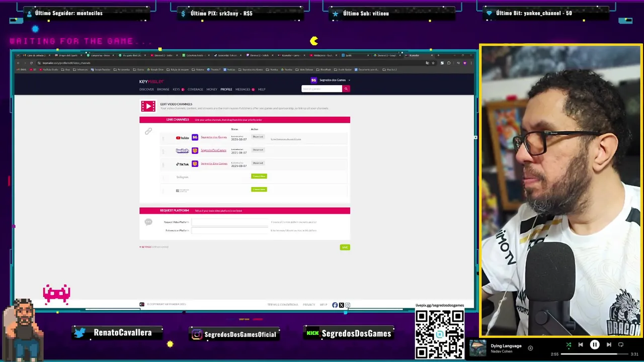Open the BROWSE menu item
The image size is (644, 362).
point(163,89)
